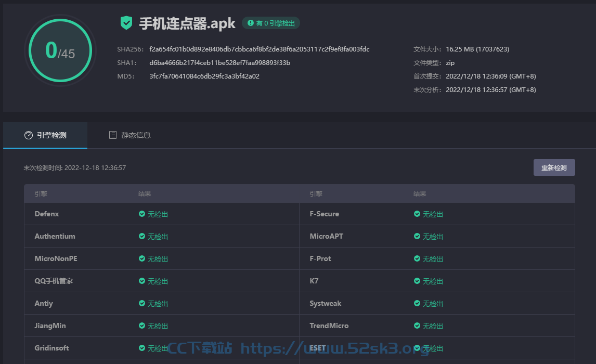Click the 首次提交 timestamp 12:36:09
Viewport: 596px width, 364px height.
[x=491, y=76]
